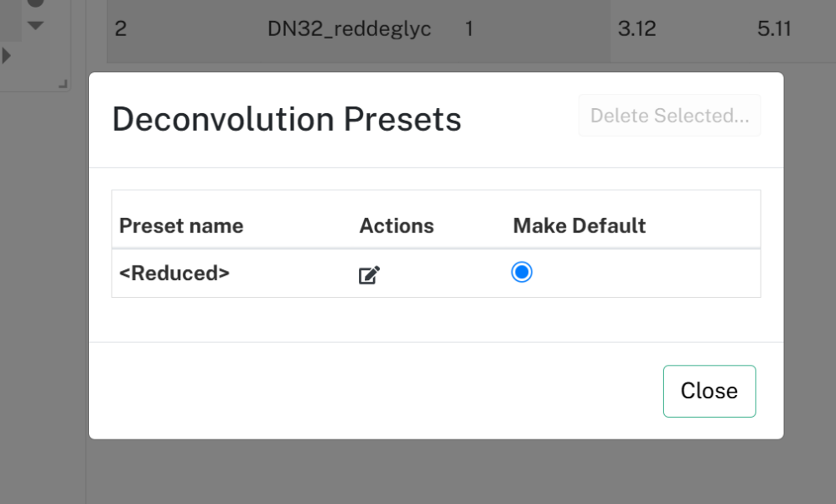Viewport: 836px width, 504px height.
Task: Set <Reduced> as the default preset
Action: click(x=522, y=272)
